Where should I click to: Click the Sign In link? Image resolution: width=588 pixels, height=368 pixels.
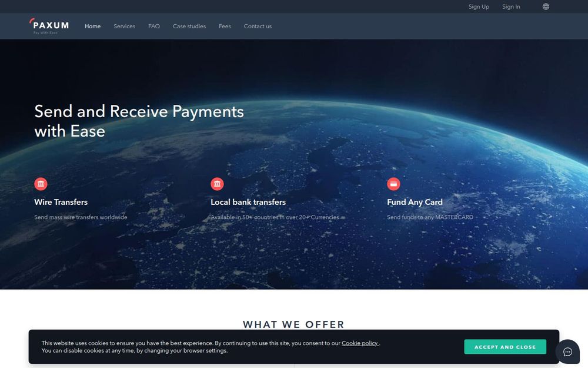[x=511, y=6]
